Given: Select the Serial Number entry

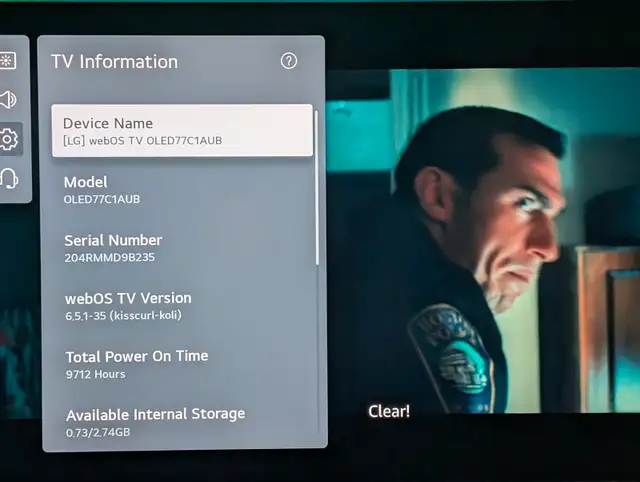Looking at the screenshot, I should (183, 248).
